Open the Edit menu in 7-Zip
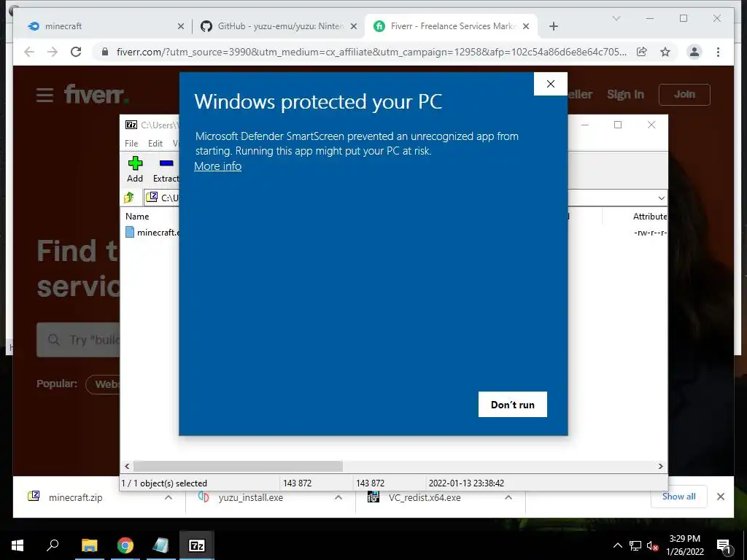Screen dimensions: 747x560 coord(155,144)
